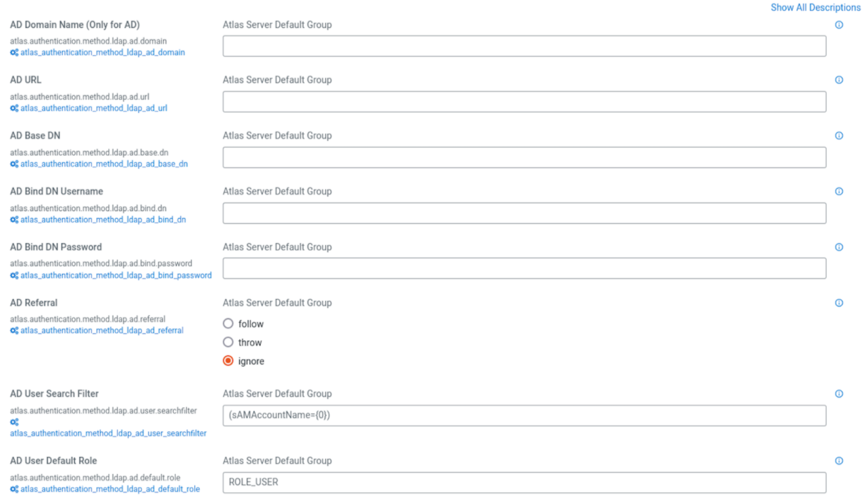Click info icon beside AD URL
Screen dimensions: 867x504
click(x=839, y=80)
